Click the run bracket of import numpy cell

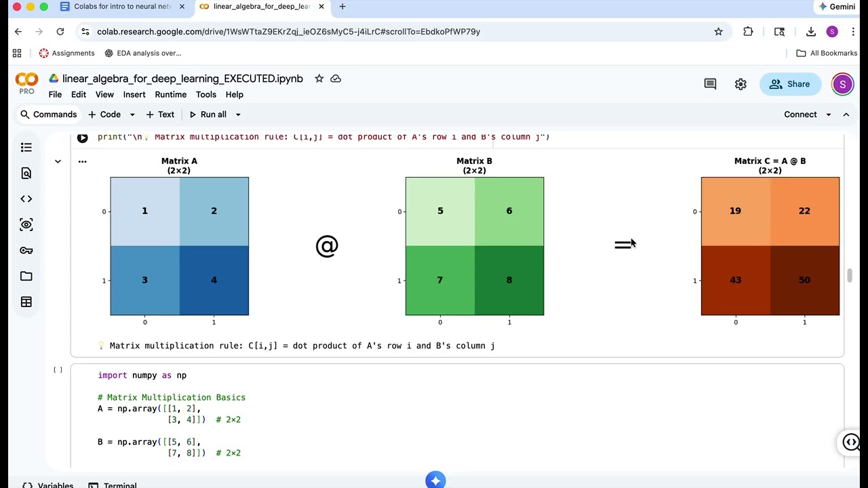(58, 370)
